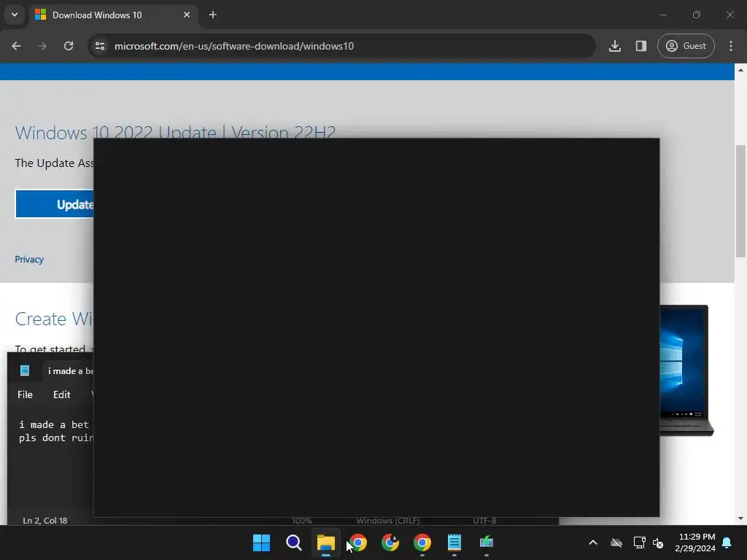Open the clock showing 11:29 PM
This screenshot has height=560, width=747.
pos(695,542)
